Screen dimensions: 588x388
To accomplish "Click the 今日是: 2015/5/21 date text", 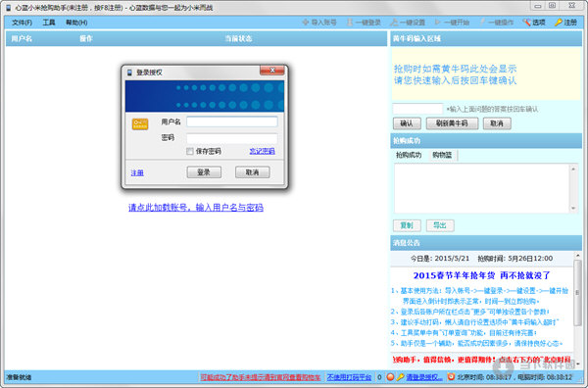I will 440,259.
